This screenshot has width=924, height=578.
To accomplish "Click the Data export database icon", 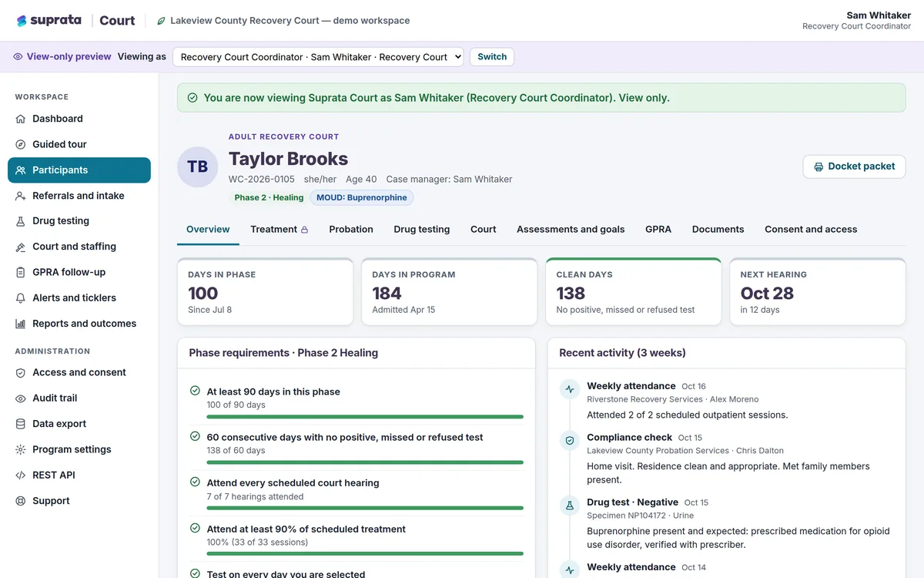I will point(21,424).
